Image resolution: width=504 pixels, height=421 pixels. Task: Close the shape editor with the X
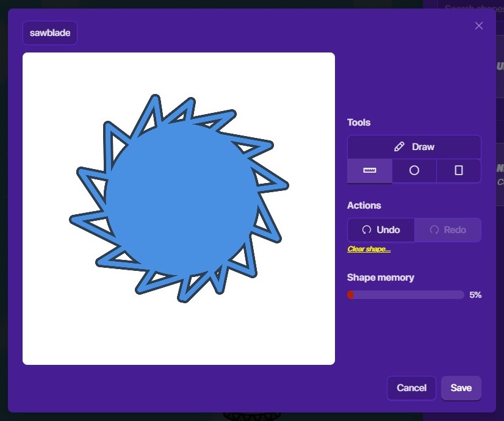479,26
